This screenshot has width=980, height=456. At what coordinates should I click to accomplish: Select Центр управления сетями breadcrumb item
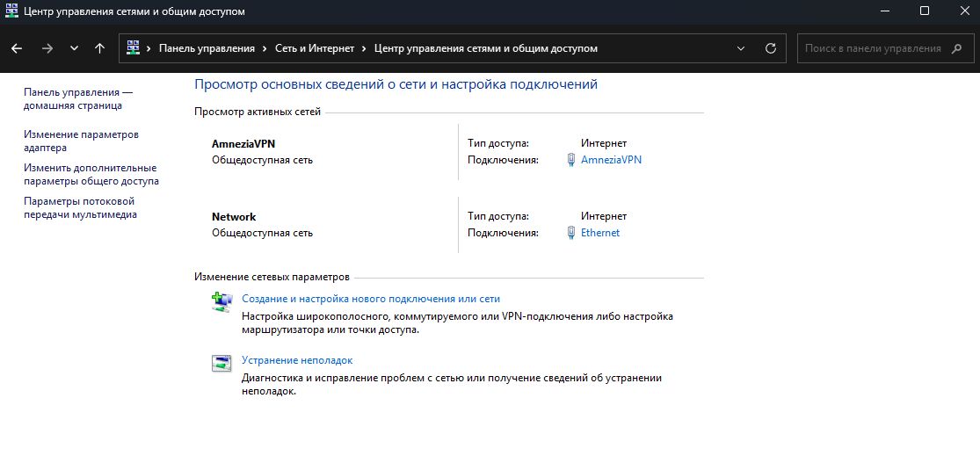tap(486, 48)
